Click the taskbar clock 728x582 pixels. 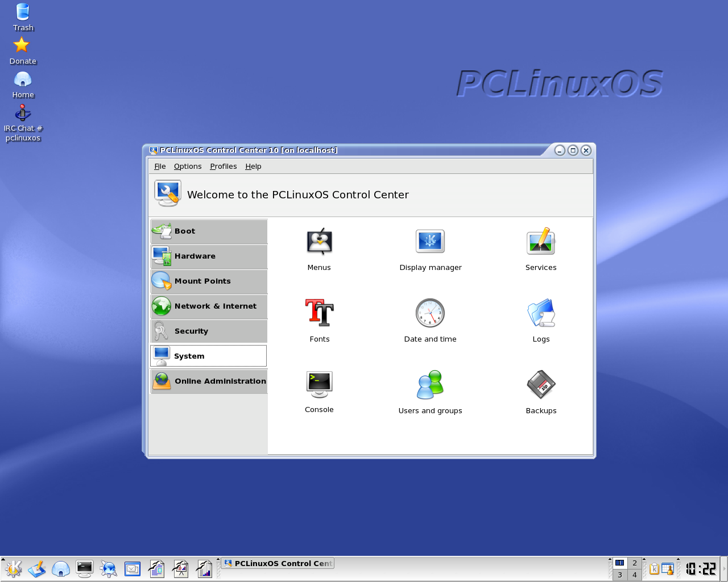[701, 569]
